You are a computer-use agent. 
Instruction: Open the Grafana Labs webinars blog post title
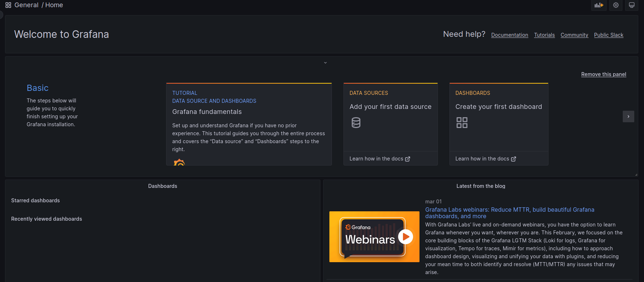pos(510,213)
